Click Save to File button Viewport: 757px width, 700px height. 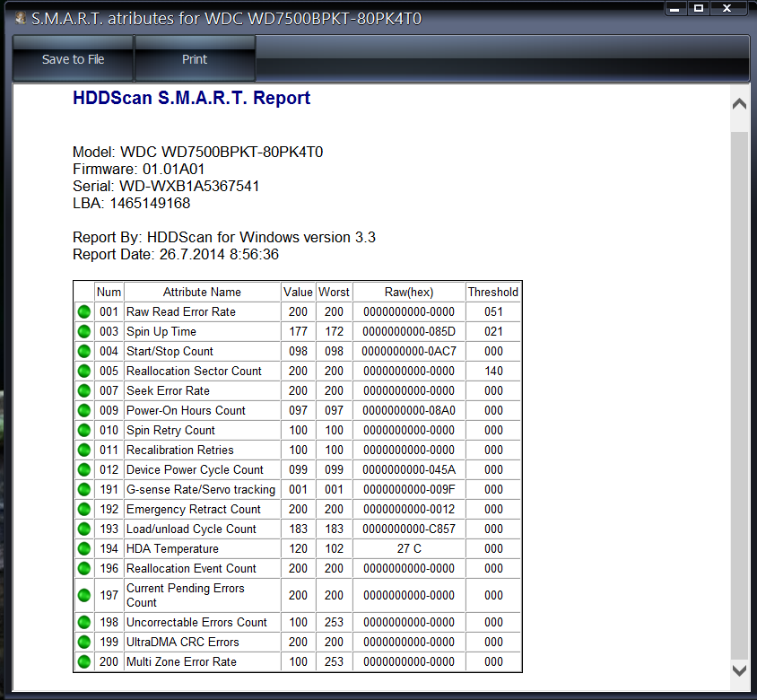point(73,59)
